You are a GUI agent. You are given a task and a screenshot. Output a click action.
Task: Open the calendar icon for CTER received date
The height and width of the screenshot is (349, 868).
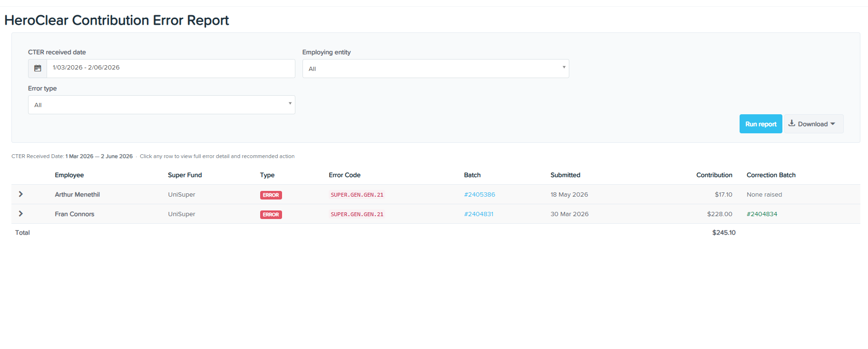point(38,69)
